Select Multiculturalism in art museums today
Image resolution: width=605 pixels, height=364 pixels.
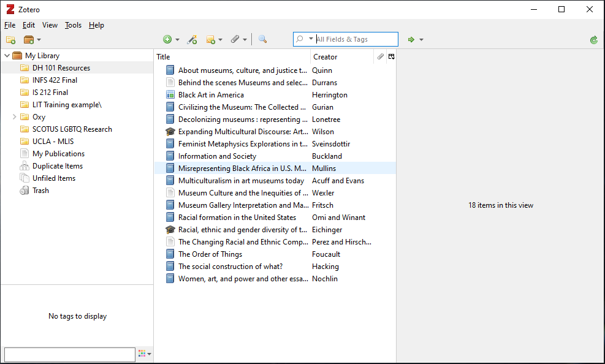coord(275,181)
